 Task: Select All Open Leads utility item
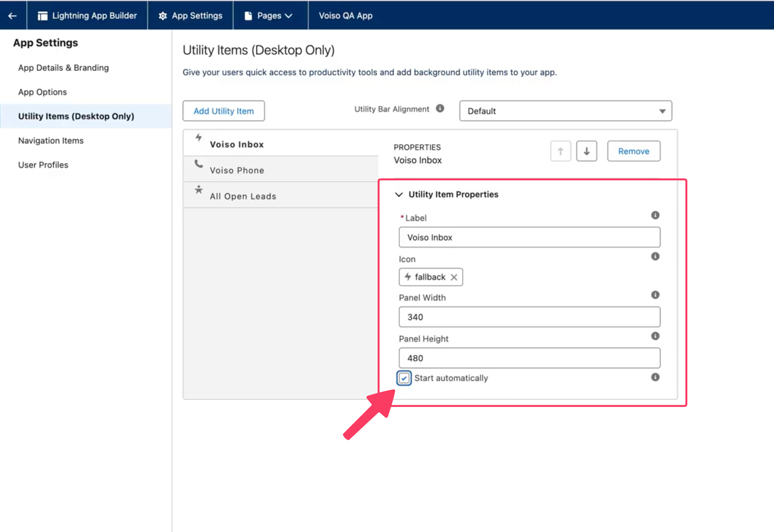281,195
